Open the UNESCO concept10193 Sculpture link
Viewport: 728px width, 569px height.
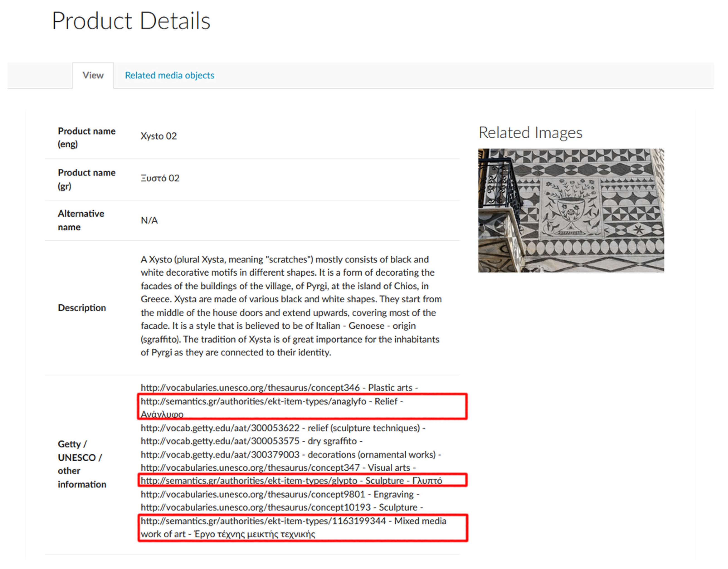255,507
